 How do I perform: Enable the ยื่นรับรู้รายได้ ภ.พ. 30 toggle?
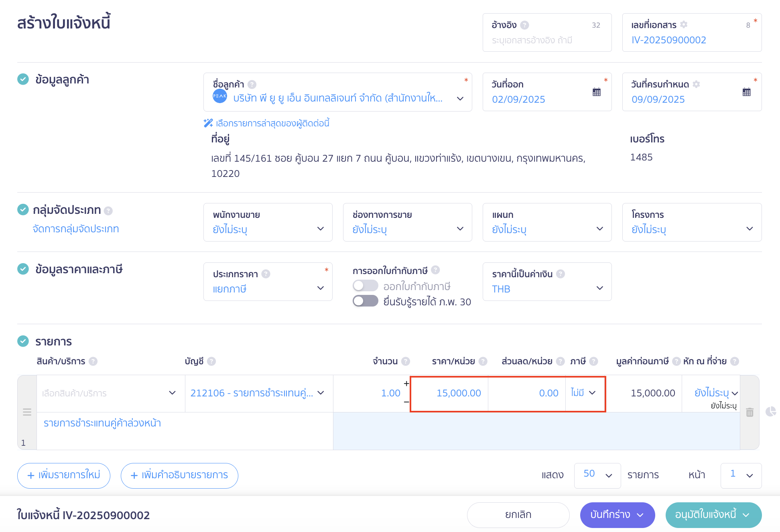coord(365,301)
